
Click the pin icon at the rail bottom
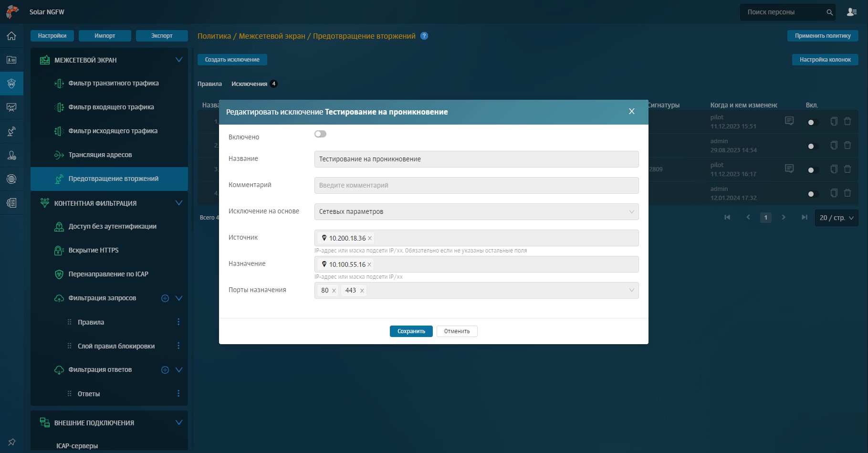(x=11, y=442)
